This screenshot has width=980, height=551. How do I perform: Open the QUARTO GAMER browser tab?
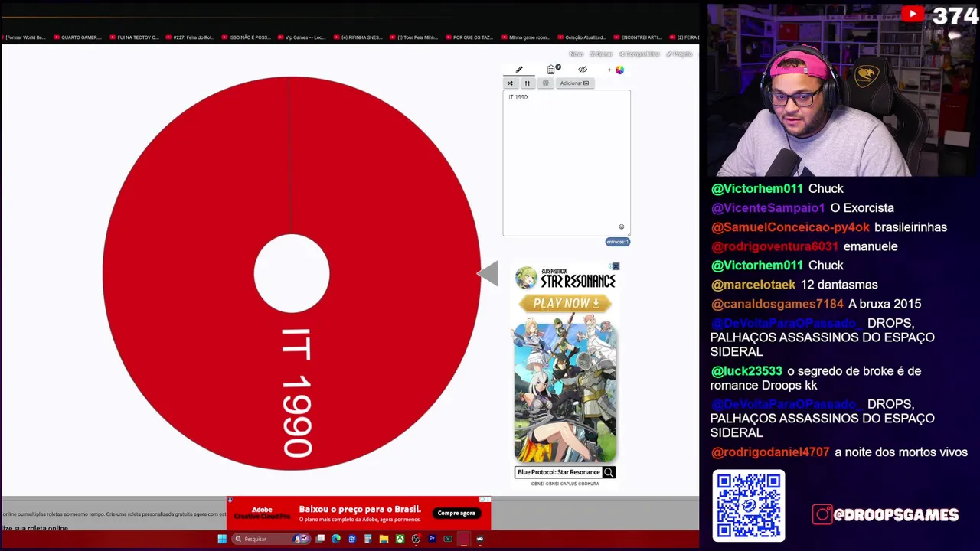(77, 37)
